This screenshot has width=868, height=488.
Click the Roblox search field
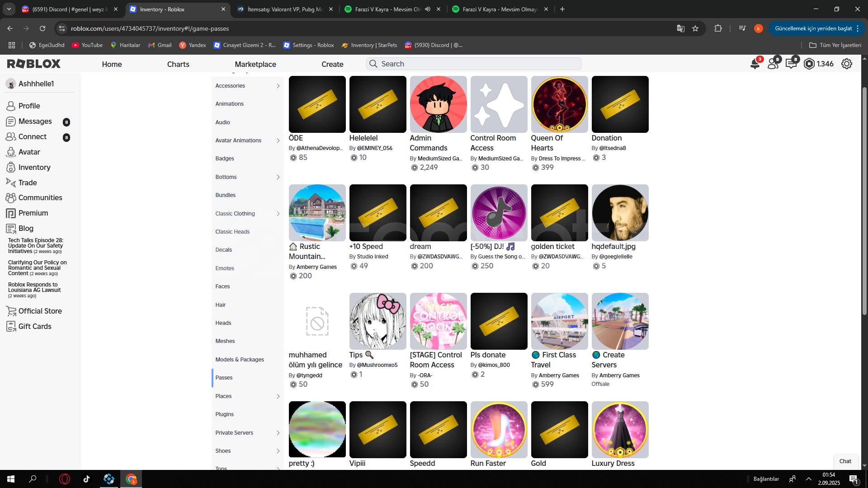click(473, 64)
